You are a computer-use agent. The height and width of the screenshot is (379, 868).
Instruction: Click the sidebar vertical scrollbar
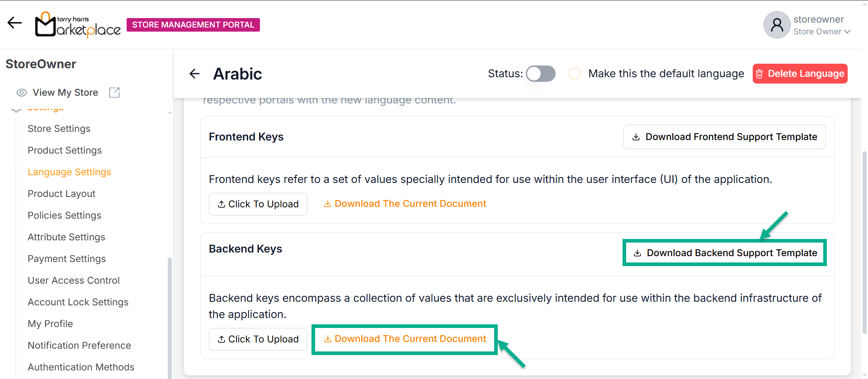pos(170,316)
